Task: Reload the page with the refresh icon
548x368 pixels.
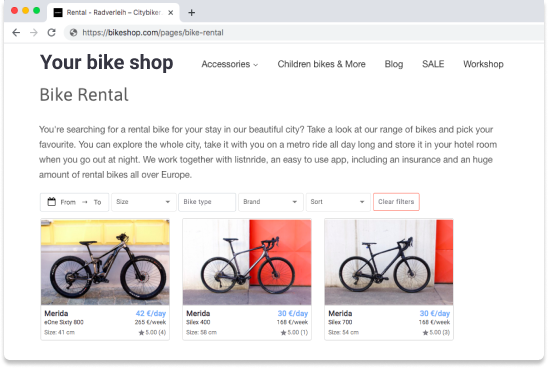Action: click(52, 33)
